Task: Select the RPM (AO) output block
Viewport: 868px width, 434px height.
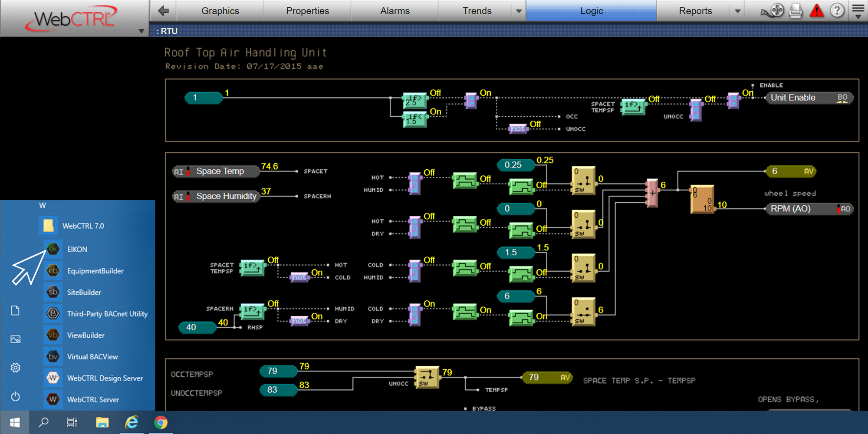Action: click(x=809, y=209)
